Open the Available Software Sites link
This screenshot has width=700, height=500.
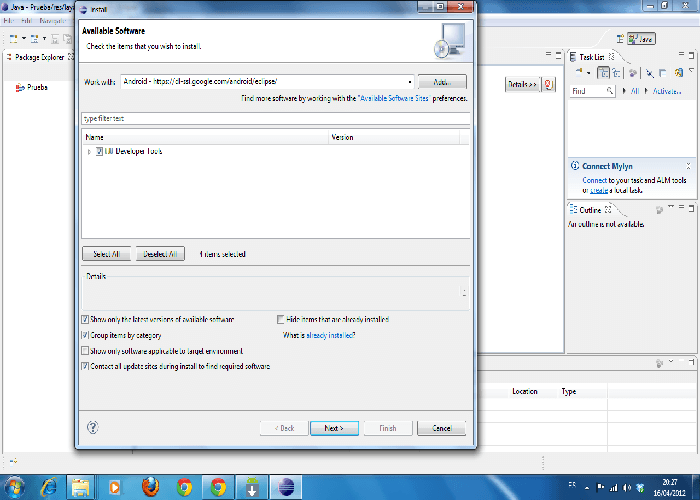pyautogui.click(x=394, y=98)
